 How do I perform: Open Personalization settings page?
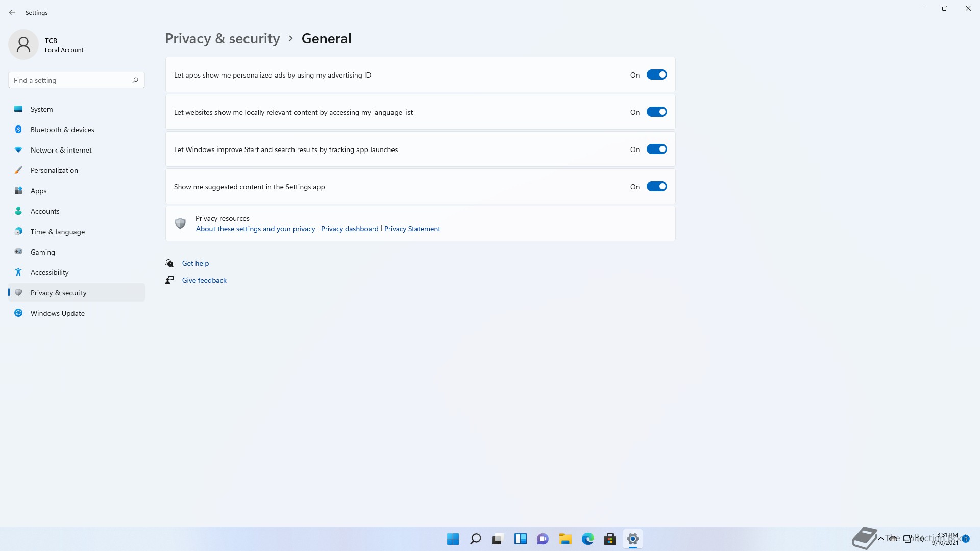[77, 170]
